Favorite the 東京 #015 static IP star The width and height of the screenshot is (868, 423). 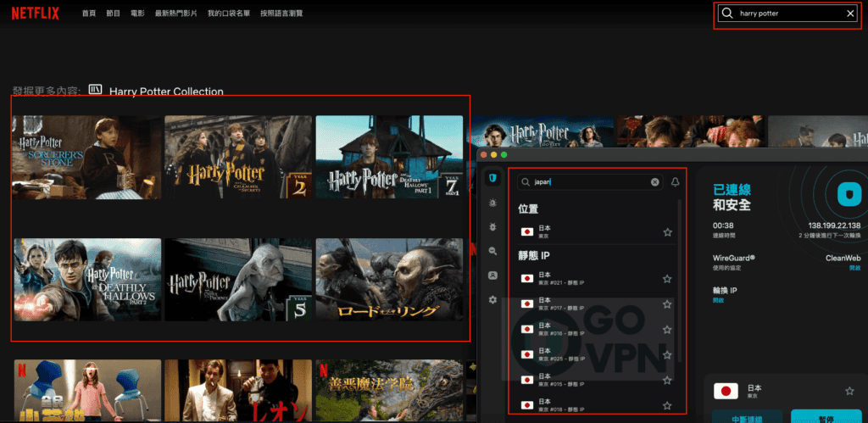[x=668, y=381]
